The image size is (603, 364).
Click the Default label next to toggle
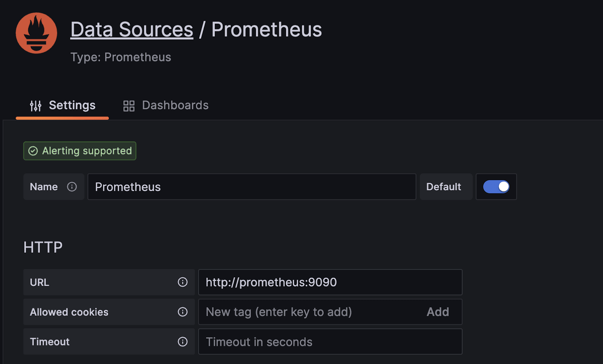444,187
